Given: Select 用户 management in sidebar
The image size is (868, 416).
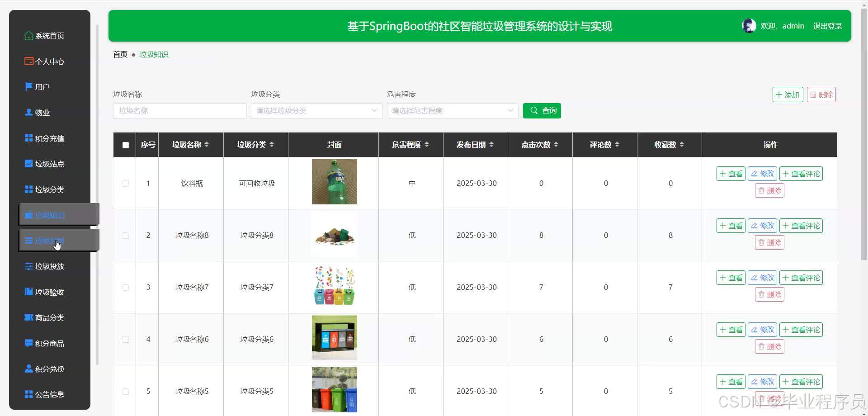Looking at the screenshot, I should coord(43,87).
